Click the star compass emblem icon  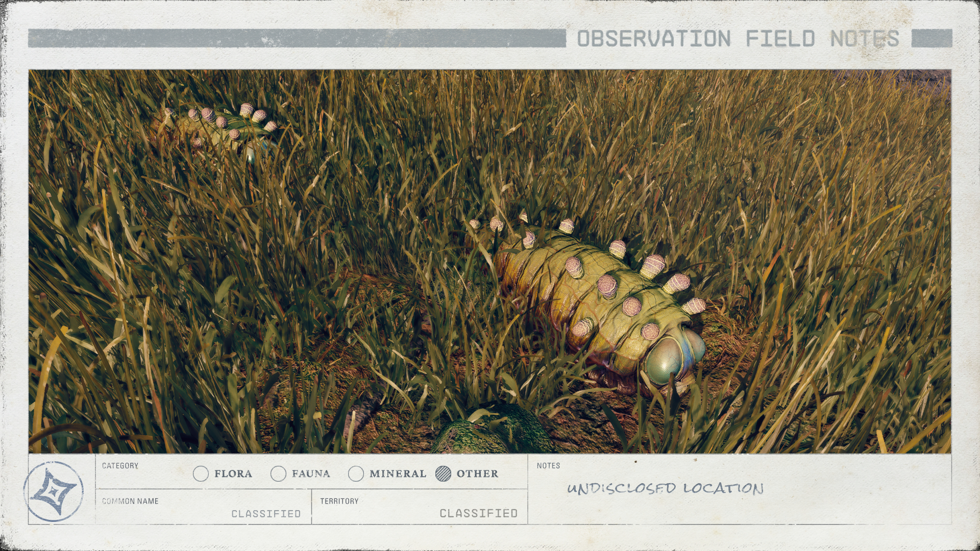54,491
